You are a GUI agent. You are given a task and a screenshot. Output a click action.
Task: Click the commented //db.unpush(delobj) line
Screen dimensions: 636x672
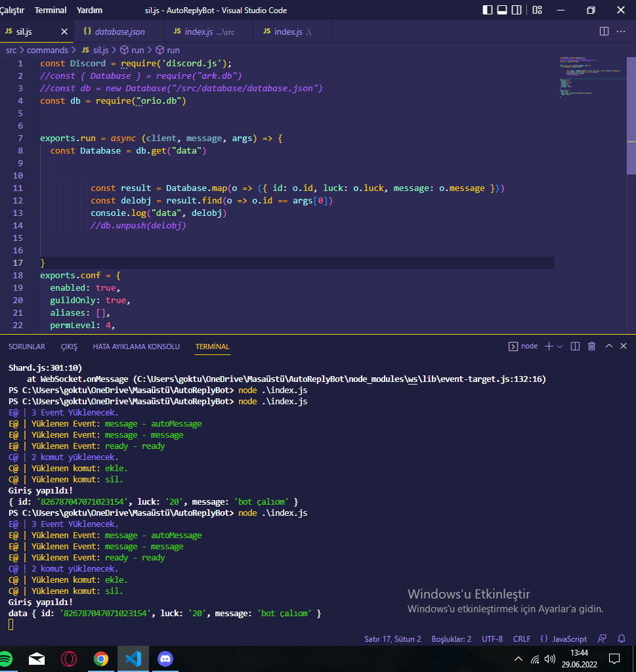[x=138, y=226]
